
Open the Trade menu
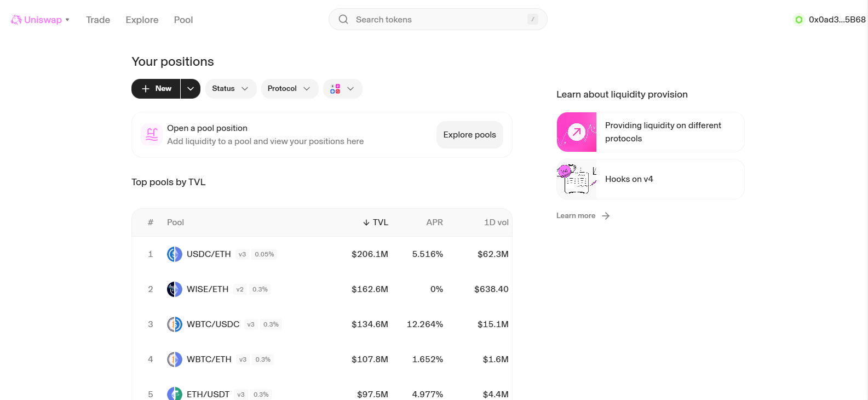pos(98,20)
